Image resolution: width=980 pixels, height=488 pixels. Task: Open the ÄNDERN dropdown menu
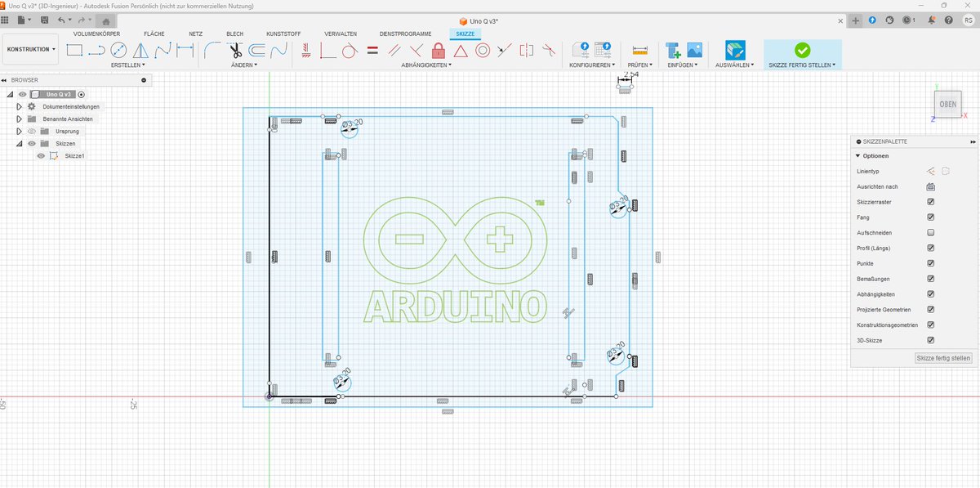[x=243, y=65]
